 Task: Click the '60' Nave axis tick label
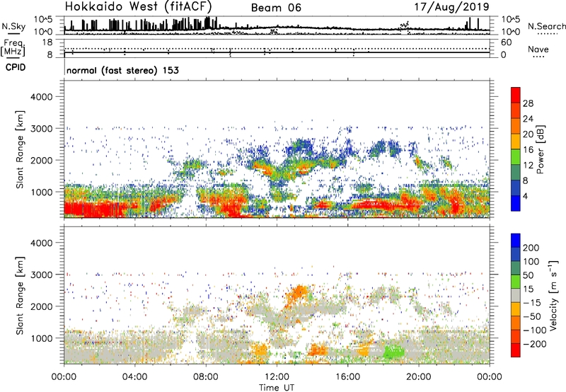coord(506,42)
